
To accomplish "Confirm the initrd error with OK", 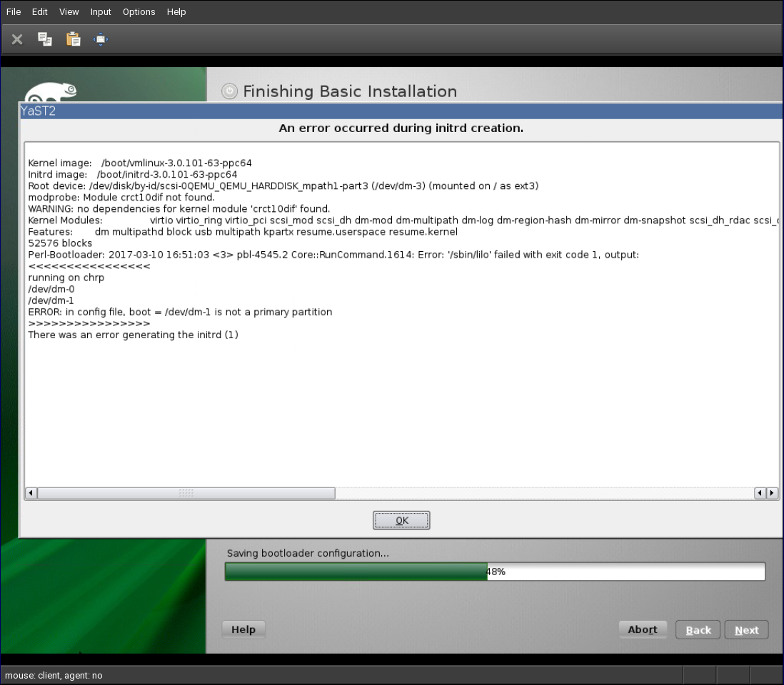I will click(x=401, y=520).
